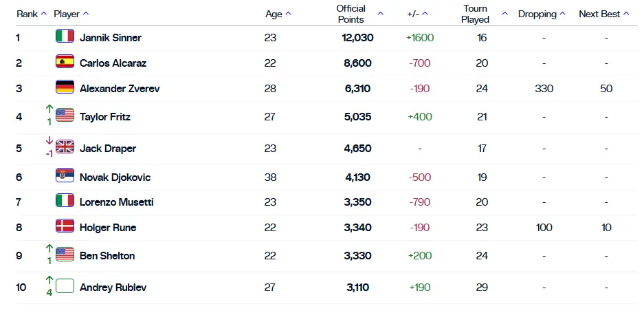Screen dimensions: 644x313
Task: Sort by Next Best arrow
Action: click(x=626, y=14)
